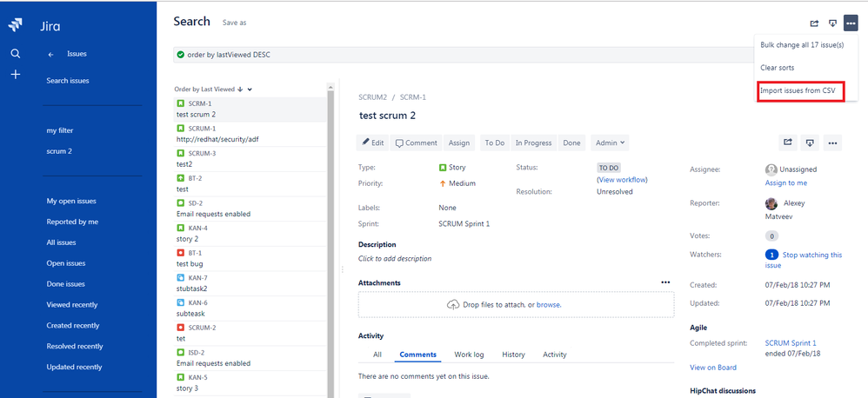Click the Assign to me link
This screenshot has height=398, width=868.
pyautogui.click(x=786, y=183)
